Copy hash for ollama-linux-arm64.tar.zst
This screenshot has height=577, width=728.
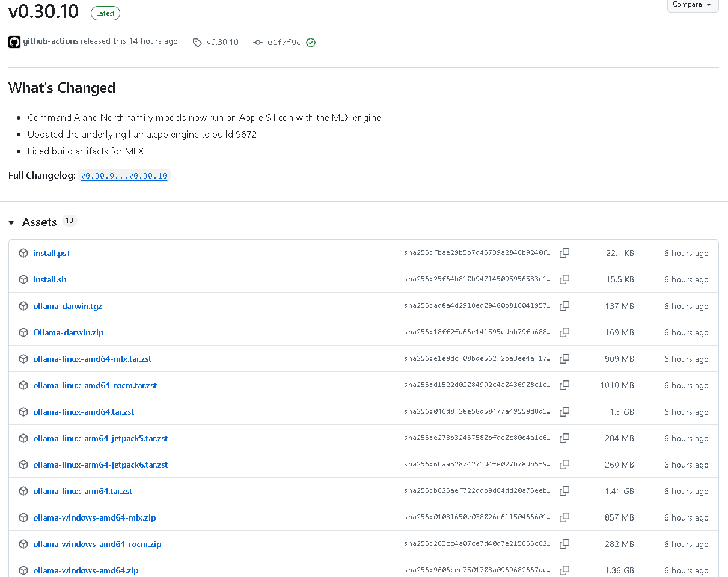pos(564,491)
